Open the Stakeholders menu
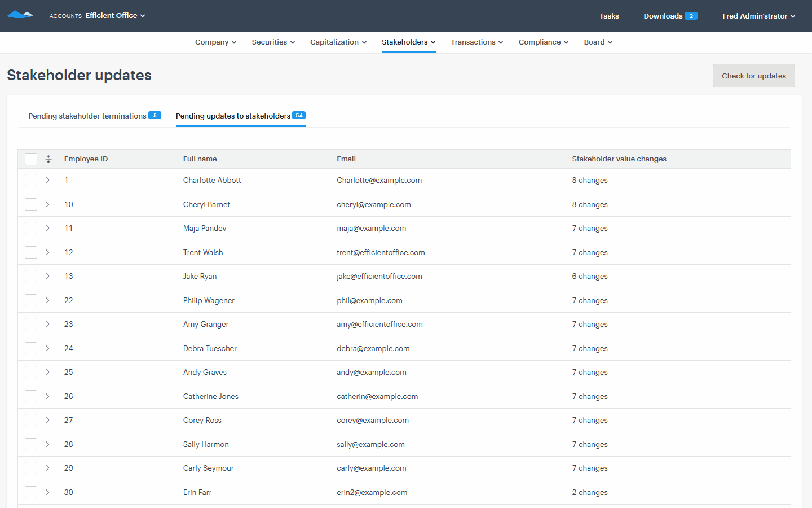The height and width of the screenshot is (508, 812). click(409, 42)
